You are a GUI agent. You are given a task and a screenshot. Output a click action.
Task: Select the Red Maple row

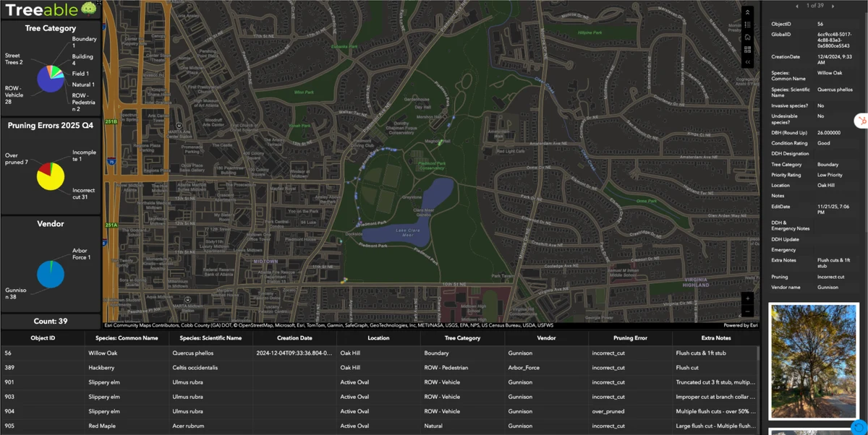pos(379,426)
